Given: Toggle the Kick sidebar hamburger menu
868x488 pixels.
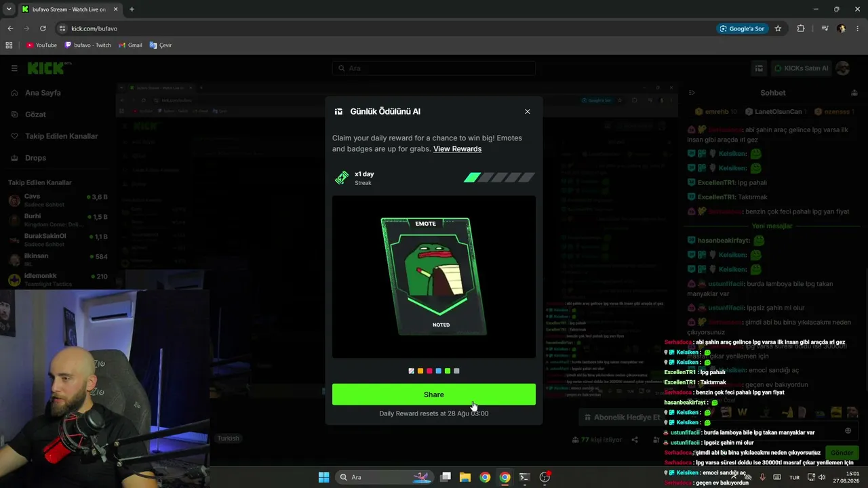Looking at the screenshot, I should pos(14,68).
